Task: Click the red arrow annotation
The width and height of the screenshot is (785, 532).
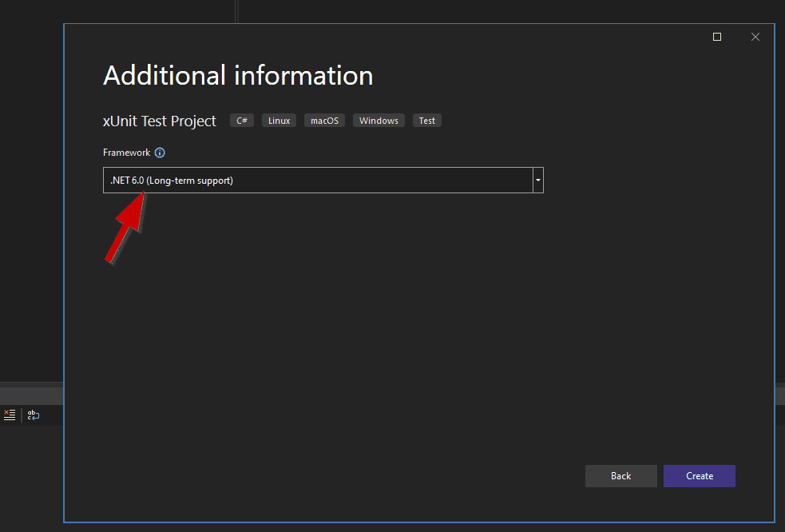Action: (x=125, y=228)
